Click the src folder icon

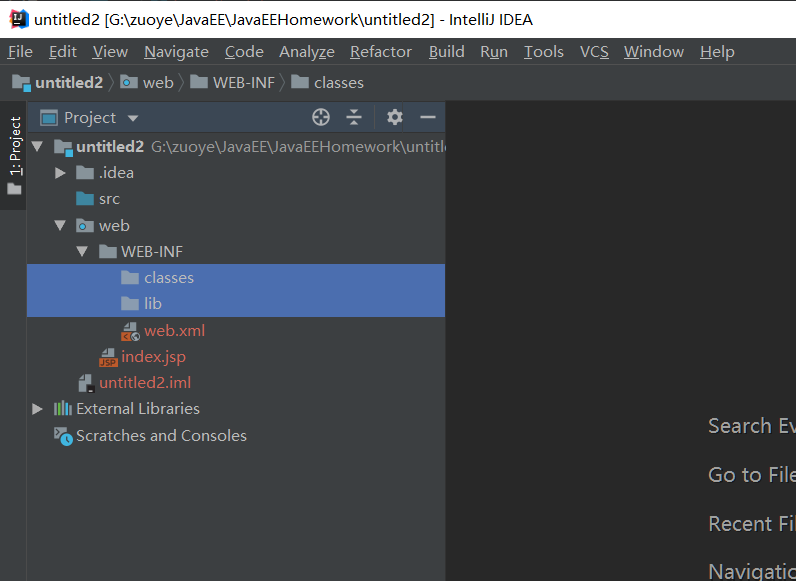[x=85, y=199]
